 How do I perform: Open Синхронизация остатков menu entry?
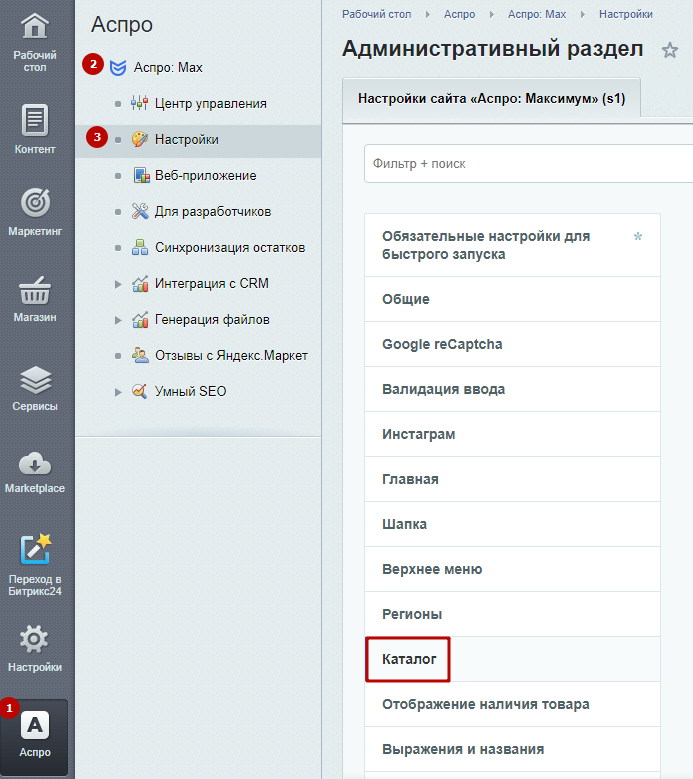pyautogui.click(x=230, y=247)
